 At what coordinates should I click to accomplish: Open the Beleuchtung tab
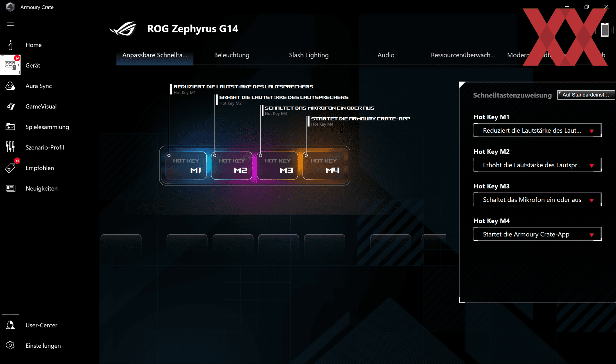(232, 55)
